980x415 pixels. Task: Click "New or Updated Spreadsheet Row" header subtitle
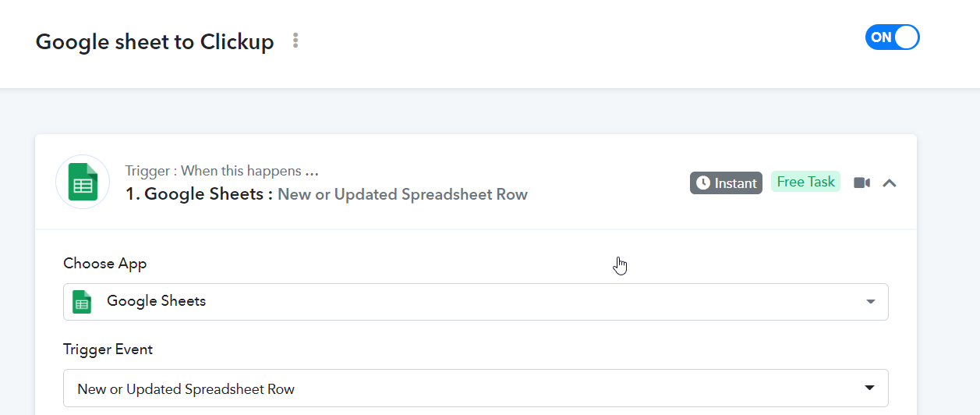point(402,194)
